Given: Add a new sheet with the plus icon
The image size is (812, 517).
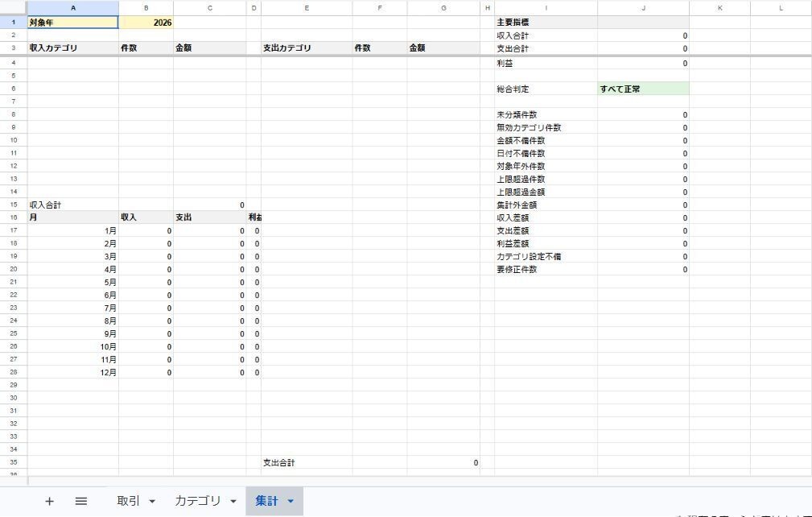Looking at the screenshot, I should point(49,501).
